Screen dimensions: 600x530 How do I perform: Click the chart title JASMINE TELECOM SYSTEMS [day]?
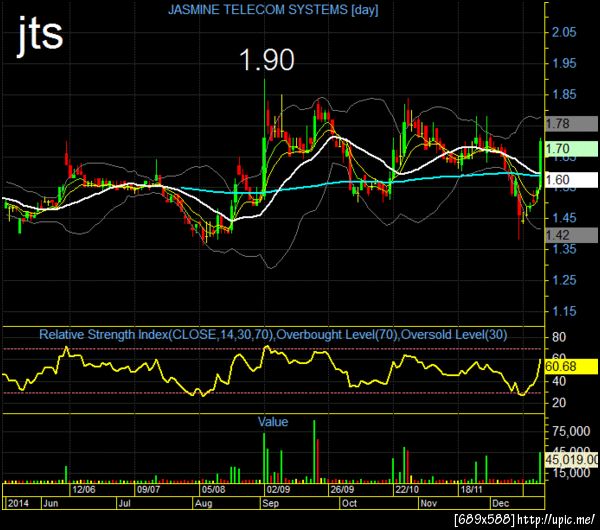pos(273,10)
